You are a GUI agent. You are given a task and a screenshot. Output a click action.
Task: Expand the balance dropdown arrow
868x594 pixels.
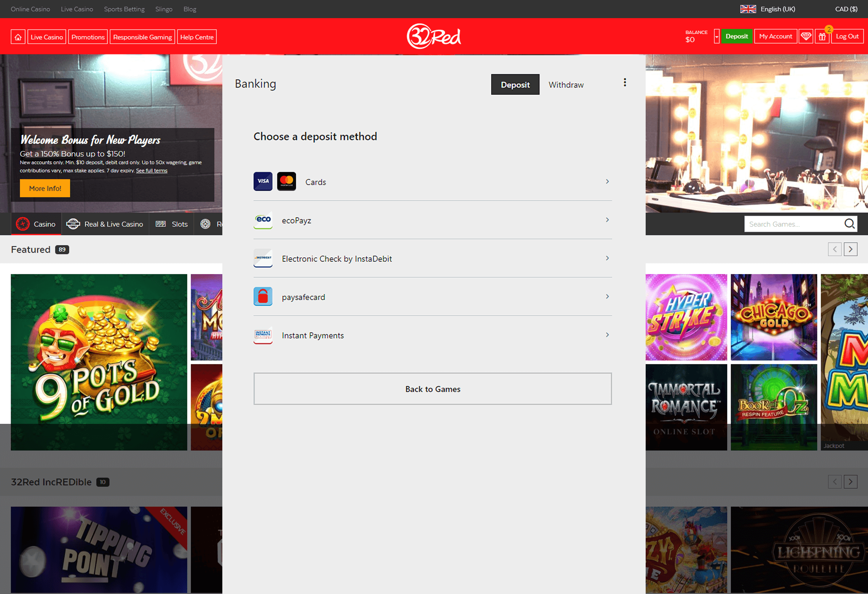coord(716,37)
